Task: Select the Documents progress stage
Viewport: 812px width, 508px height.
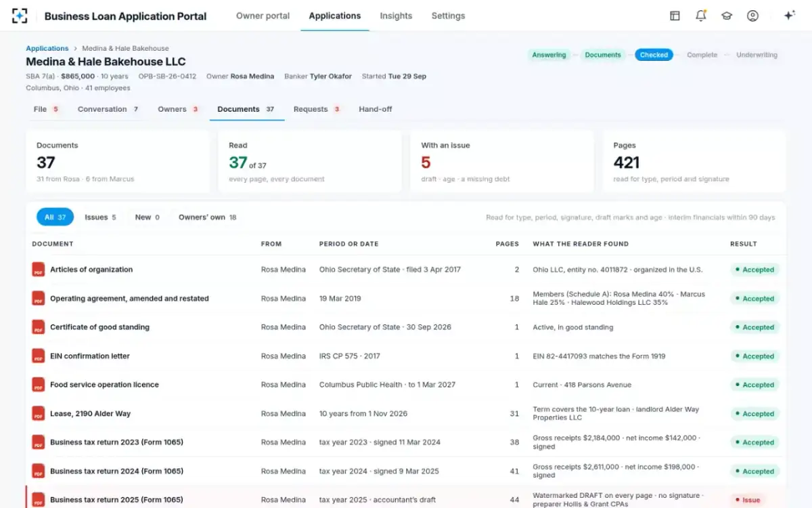Action: (x=603, y=55)
